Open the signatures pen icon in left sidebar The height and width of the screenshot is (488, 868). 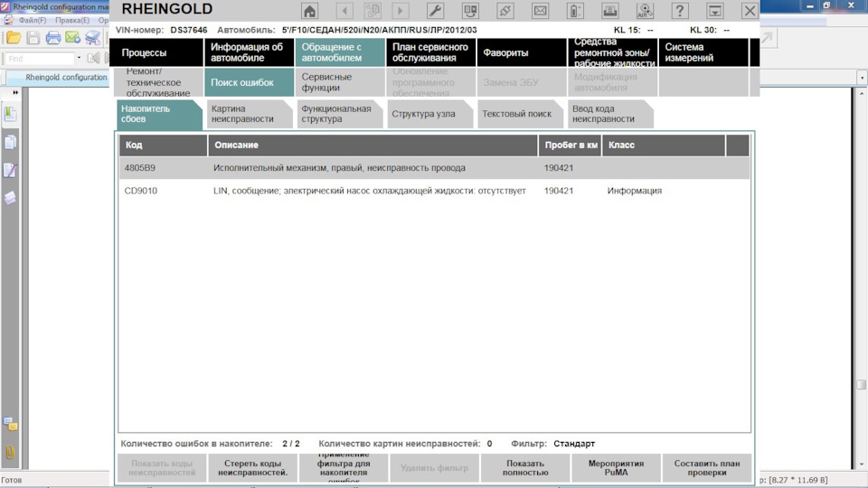click(10, 170)
